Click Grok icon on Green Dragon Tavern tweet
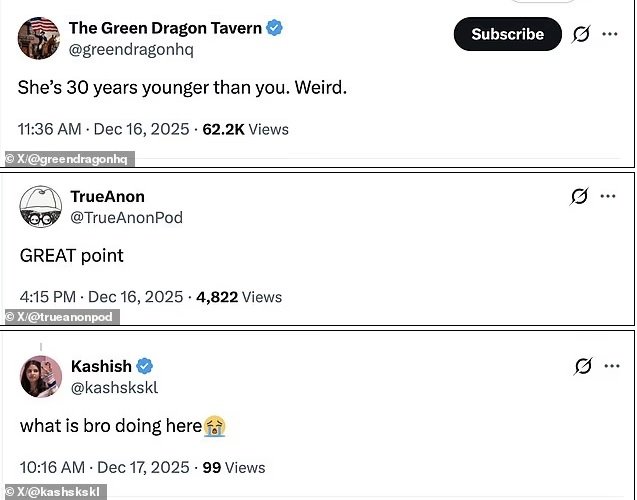Viewport: 637px width, 500px height. click(580, 34)
